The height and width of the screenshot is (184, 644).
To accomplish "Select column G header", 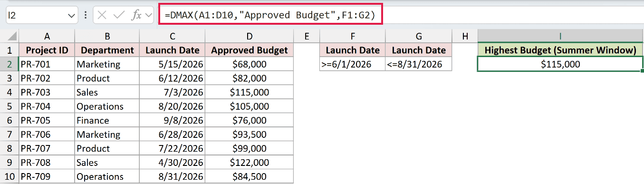I will click(418, 36).
